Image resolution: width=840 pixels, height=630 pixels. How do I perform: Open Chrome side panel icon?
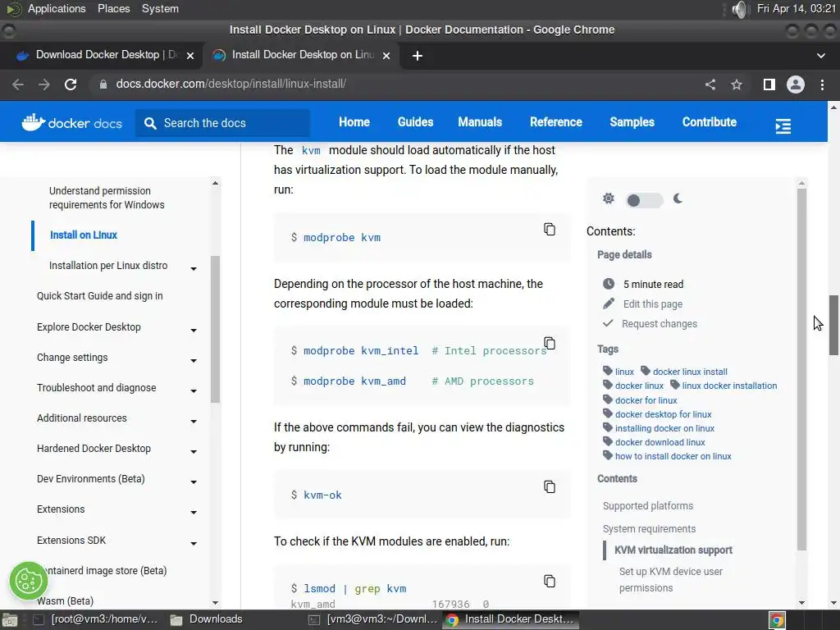(x=769, y=84)
